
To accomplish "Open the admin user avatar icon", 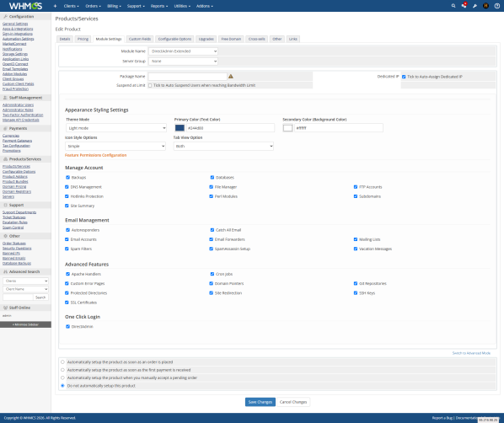I will tap(485, 6).
